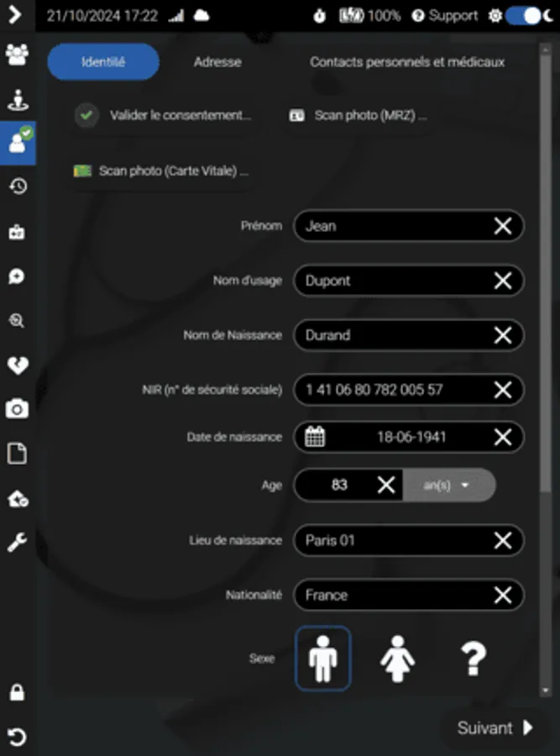Image resolution: width=560 pixels, height=756 pixels.
Task: Click the Lieu de naissance field Paris 01
Action: pos(408,540)
